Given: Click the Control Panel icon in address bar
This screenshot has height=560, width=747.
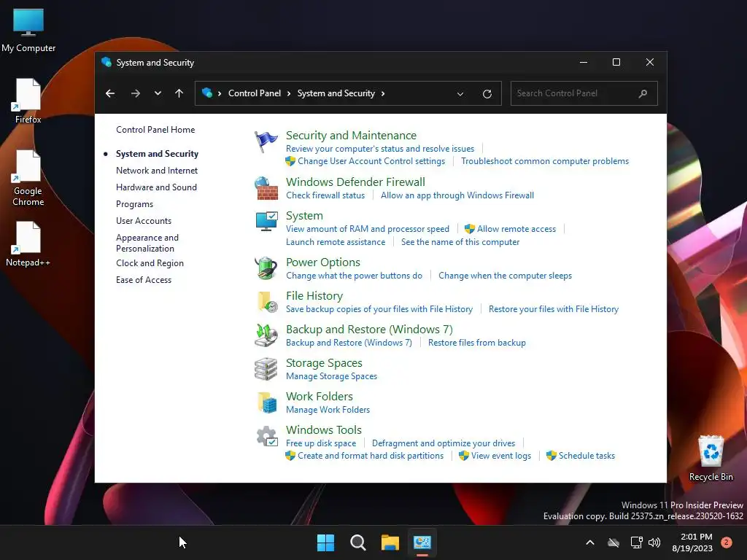Looking at the screenshot, I should (206, 93).
